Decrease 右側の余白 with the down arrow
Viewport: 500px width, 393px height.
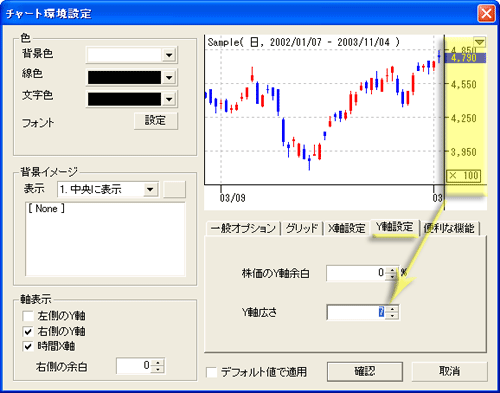(x=158, y=369)
